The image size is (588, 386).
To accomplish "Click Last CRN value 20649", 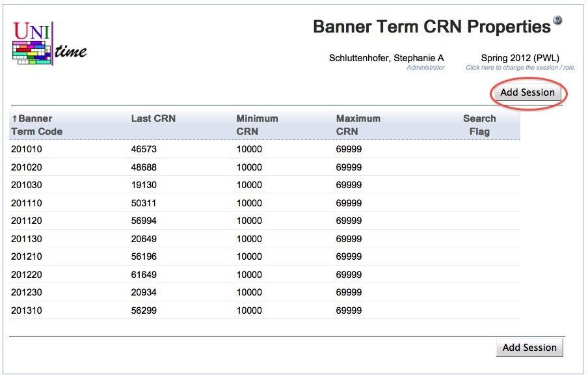I will click(x=144, y=239).
